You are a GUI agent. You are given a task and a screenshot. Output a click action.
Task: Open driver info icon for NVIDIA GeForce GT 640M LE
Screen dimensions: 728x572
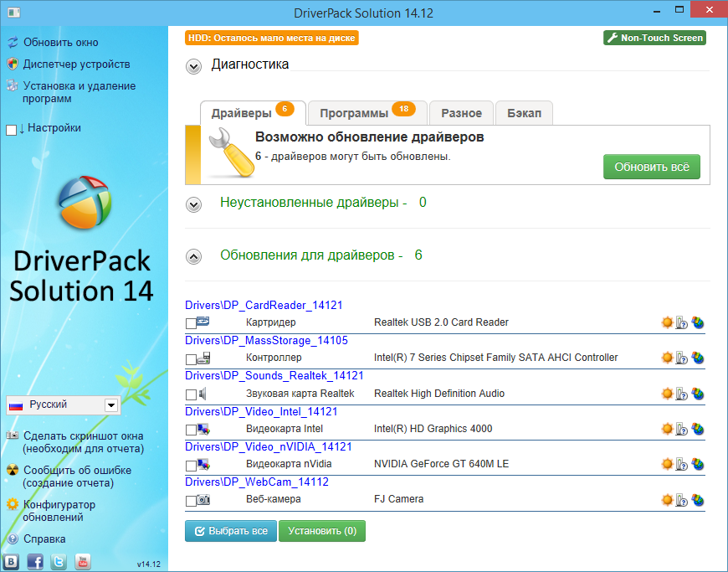(681, 464)
